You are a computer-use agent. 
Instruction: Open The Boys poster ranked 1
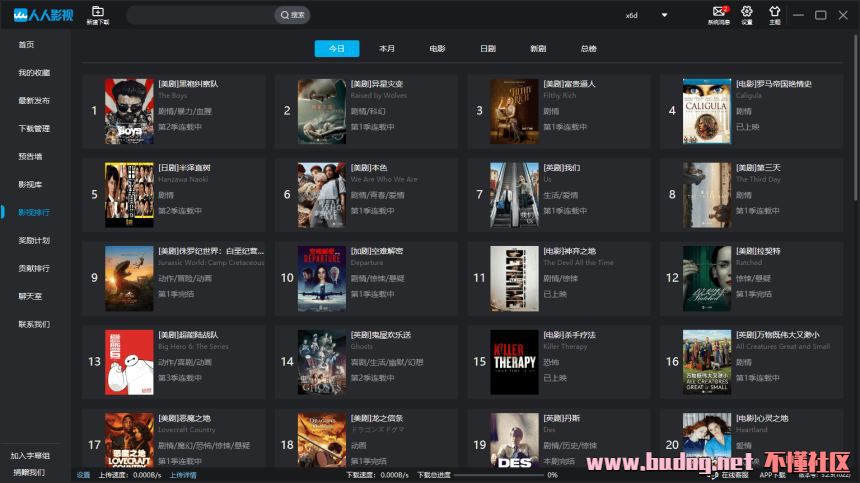tap(129, 111)
